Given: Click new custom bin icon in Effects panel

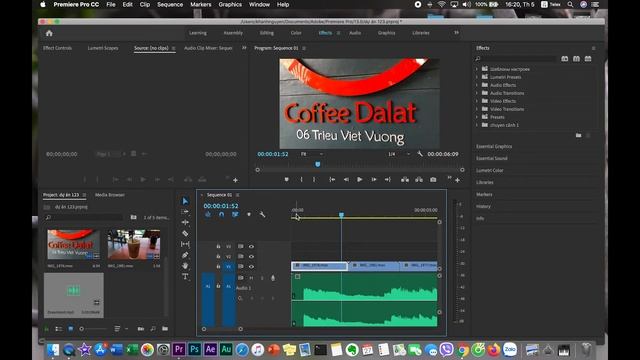Looking at the screenshot, I should (578, 135).
